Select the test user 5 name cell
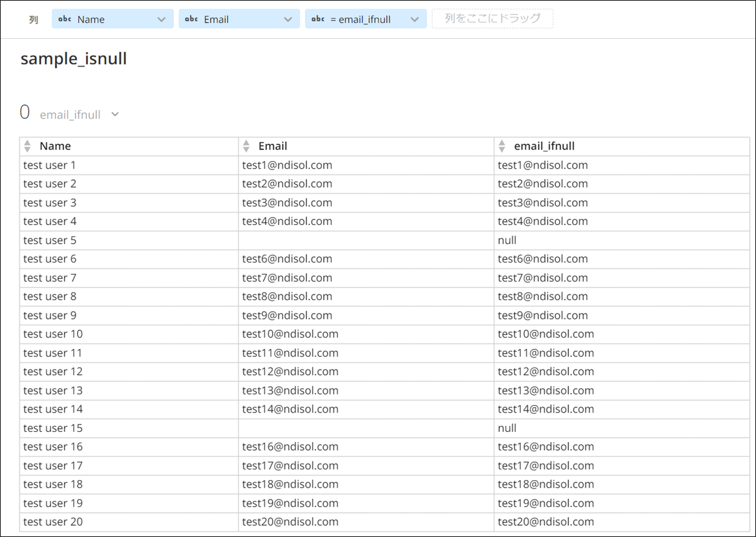This screenshot has height=537, width=756. (50, 240)
